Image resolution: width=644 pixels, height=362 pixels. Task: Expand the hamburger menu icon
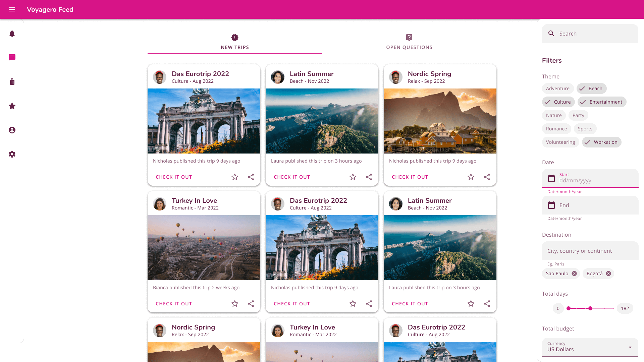[x=12, y=9]
